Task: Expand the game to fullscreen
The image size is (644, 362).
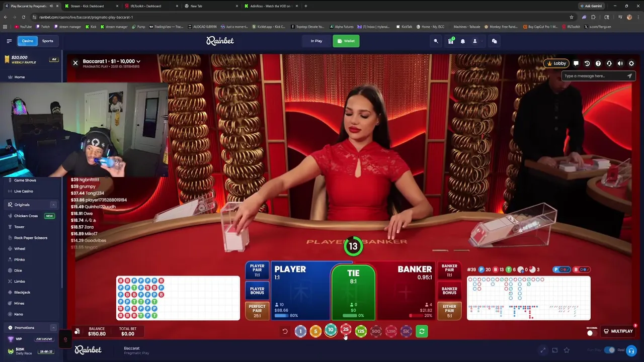Action: (542, 350)
